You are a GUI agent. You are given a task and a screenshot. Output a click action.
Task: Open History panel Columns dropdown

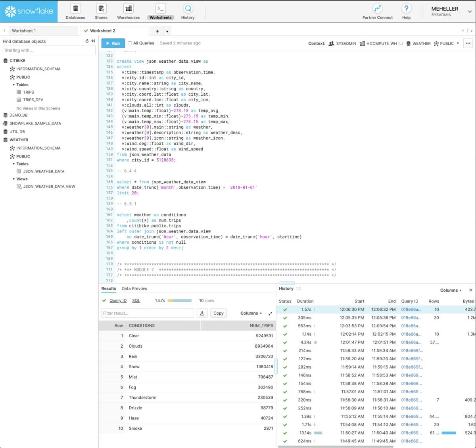click(x=451, y=290)
